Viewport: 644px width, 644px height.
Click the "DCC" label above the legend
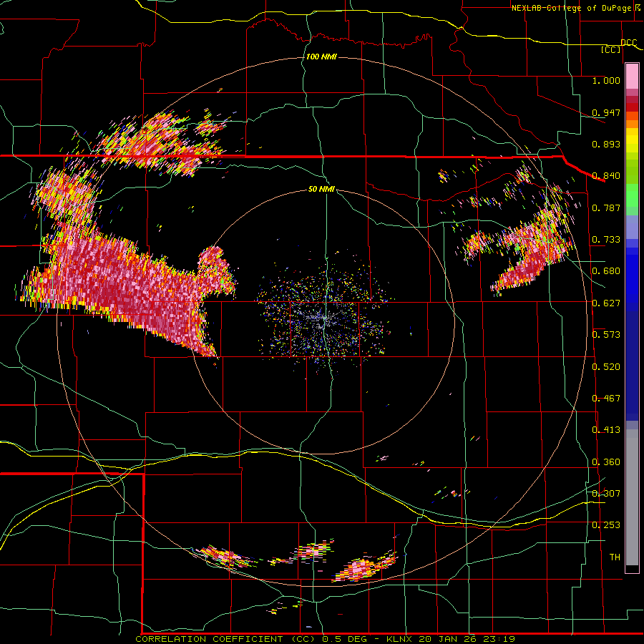pos(628,43)
